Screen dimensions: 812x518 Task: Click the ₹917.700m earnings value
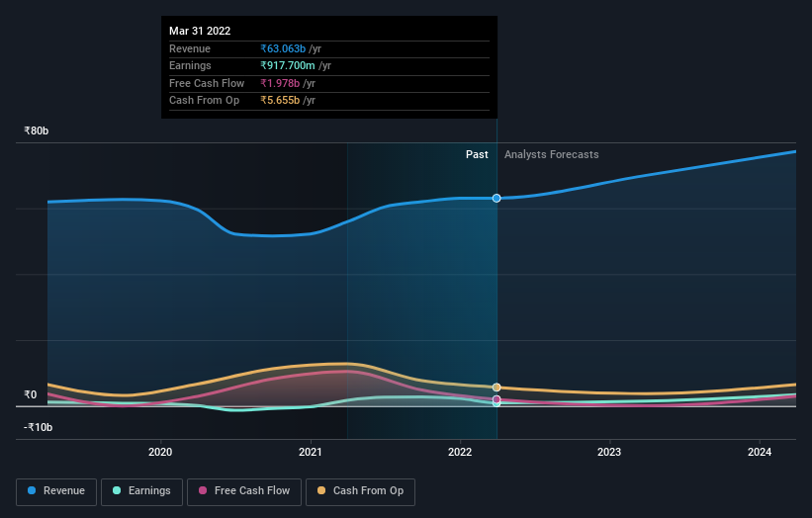click(x=288, y=65)
